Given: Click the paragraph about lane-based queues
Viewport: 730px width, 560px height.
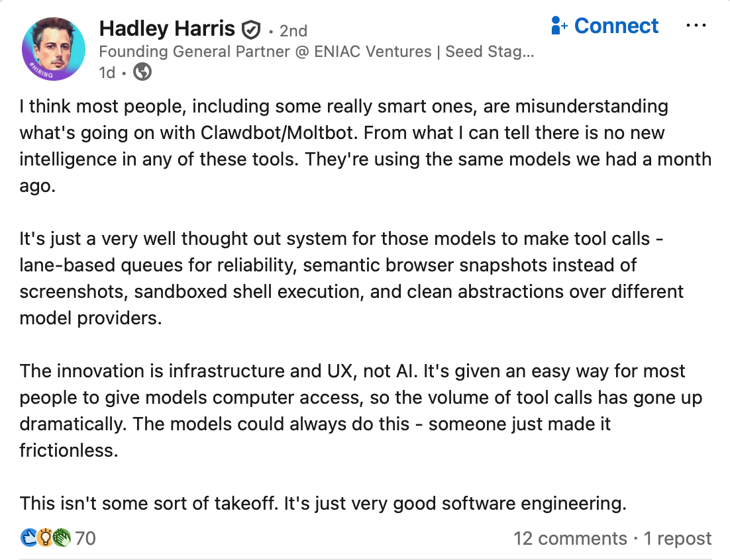Looking at the screenshot, I should point(352,278).
